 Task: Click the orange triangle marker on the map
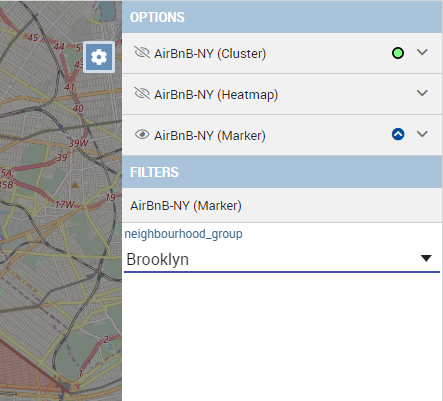(75, 184)
